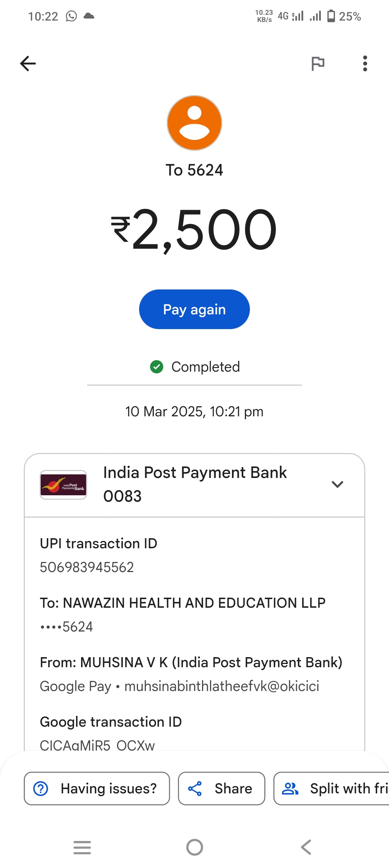
Task: Tap the Having issues? button
Action: tap(97, 788)
